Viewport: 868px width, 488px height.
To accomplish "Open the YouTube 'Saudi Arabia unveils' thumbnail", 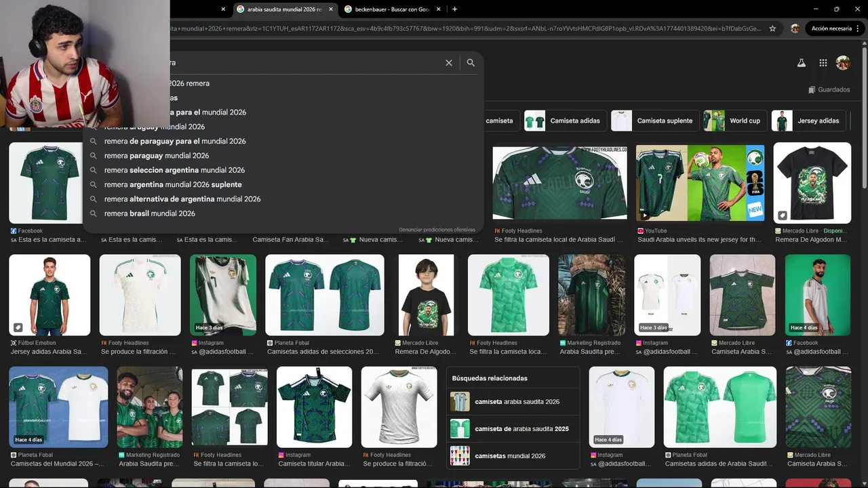I will click(x=700, y=183).
